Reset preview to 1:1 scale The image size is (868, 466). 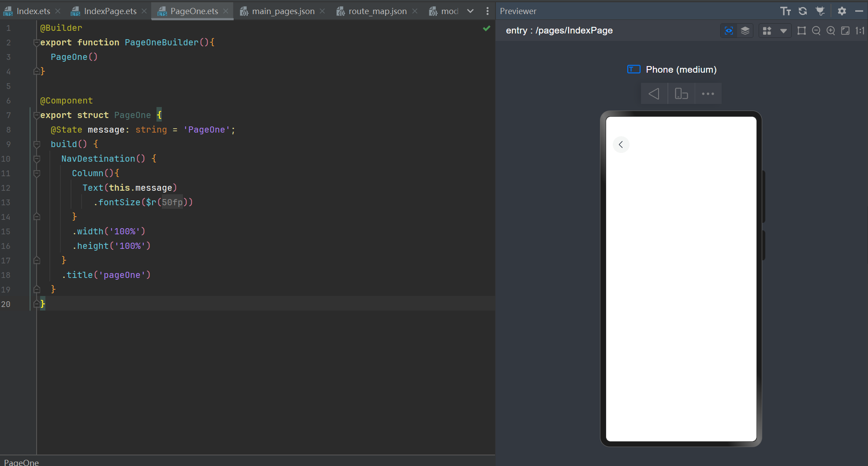pyautogui.click(x=860, y=30)
